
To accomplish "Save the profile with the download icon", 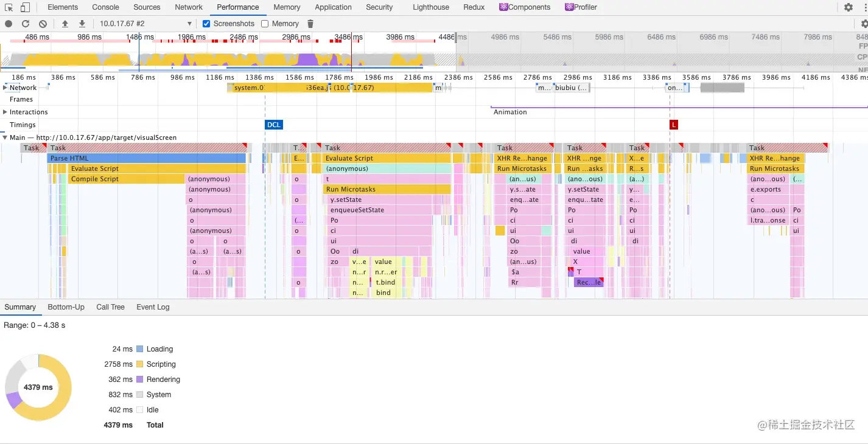I will click(82, 24).
